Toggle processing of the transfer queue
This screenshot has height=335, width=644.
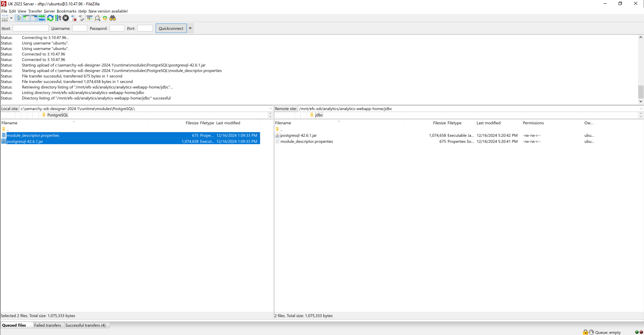pos(58,18)
